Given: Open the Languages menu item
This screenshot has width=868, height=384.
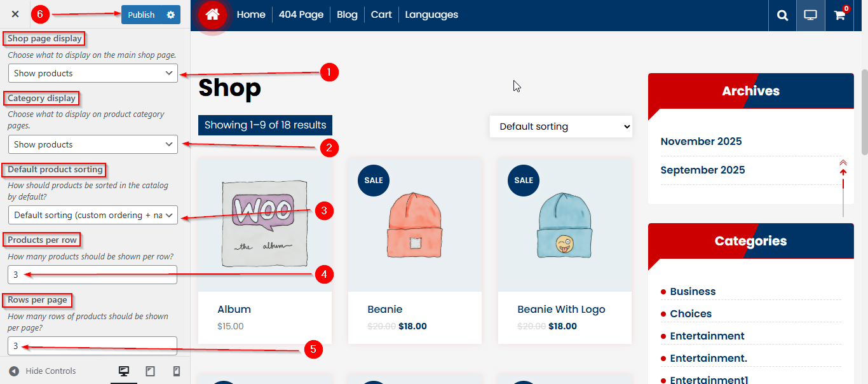Looking at the screenshot, I should (431, 15).
